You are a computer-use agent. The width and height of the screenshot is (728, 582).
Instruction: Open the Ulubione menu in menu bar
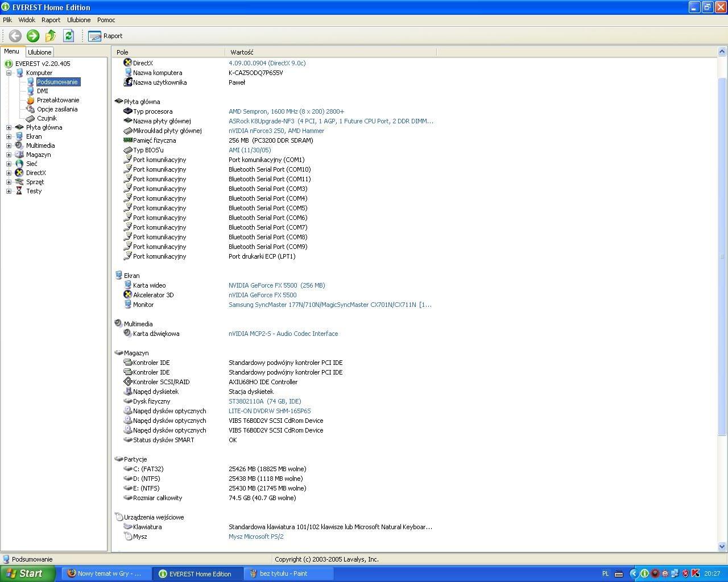pyautogui.click(x=78, y=20)
